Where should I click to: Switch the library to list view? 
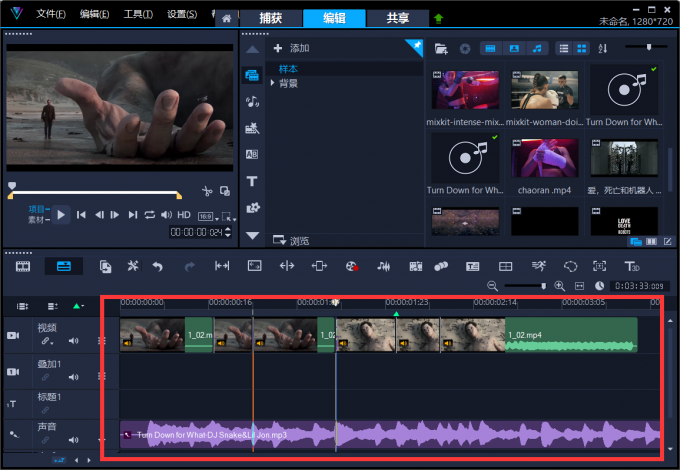pos(564,49)
